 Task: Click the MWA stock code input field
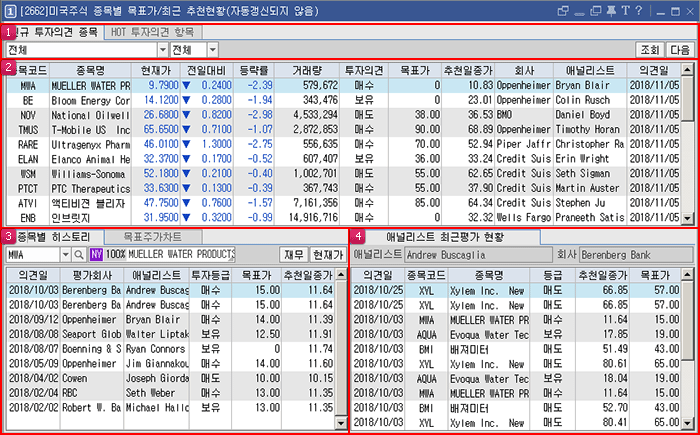(33, 255)
